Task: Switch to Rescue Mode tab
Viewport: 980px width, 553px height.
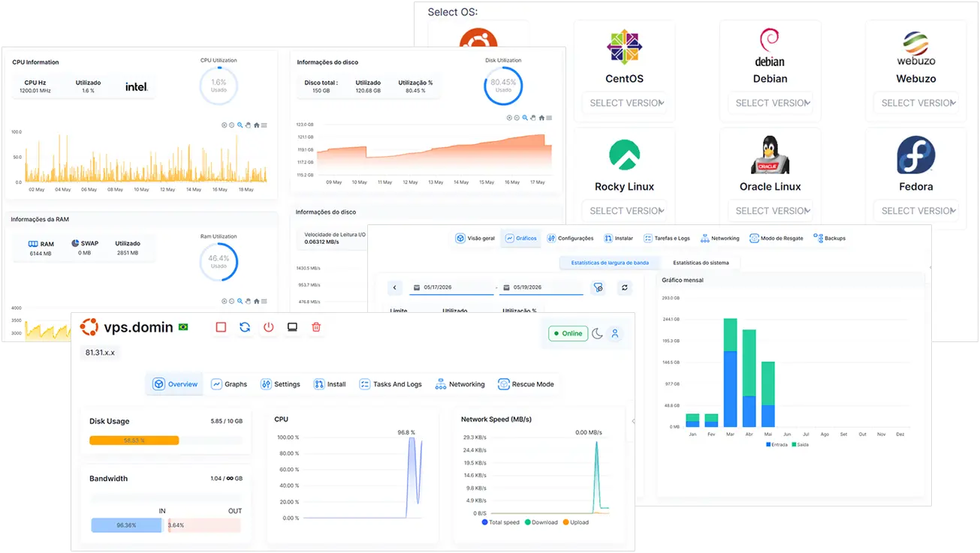Action: coord(526,384)
